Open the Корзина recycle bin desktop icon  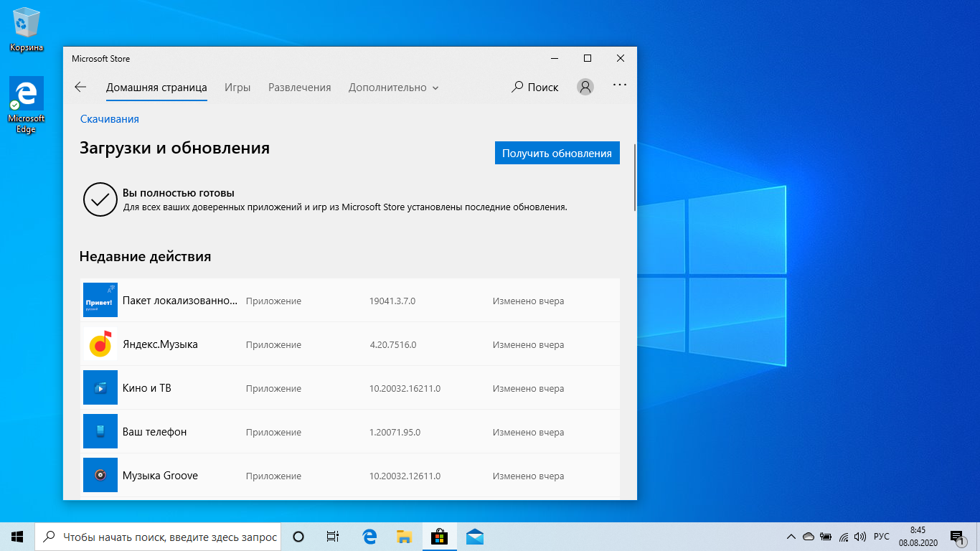click(x=27, y=29)
